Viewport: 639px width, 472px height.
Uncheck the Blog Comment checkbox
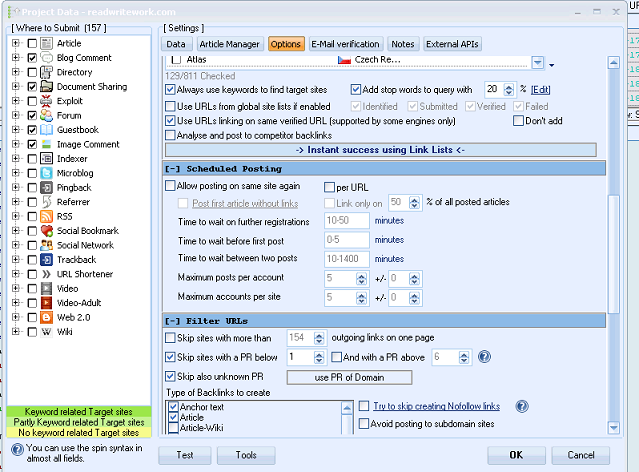point(32,58)
